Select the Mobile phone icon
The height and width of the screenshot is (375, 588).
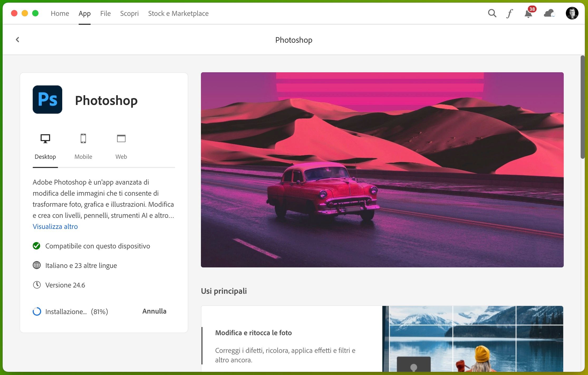[x=83, y=138]
